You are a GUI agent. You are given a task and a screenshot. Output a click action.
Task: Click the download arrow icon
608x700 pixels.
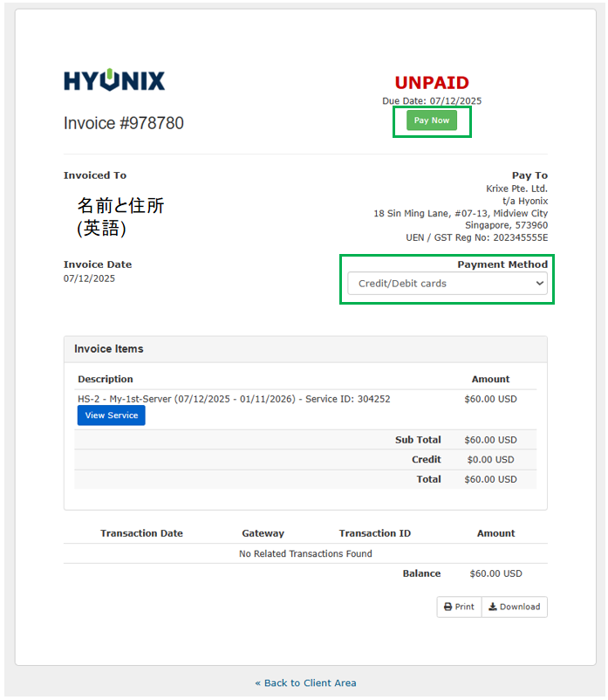tap(493, 607)
